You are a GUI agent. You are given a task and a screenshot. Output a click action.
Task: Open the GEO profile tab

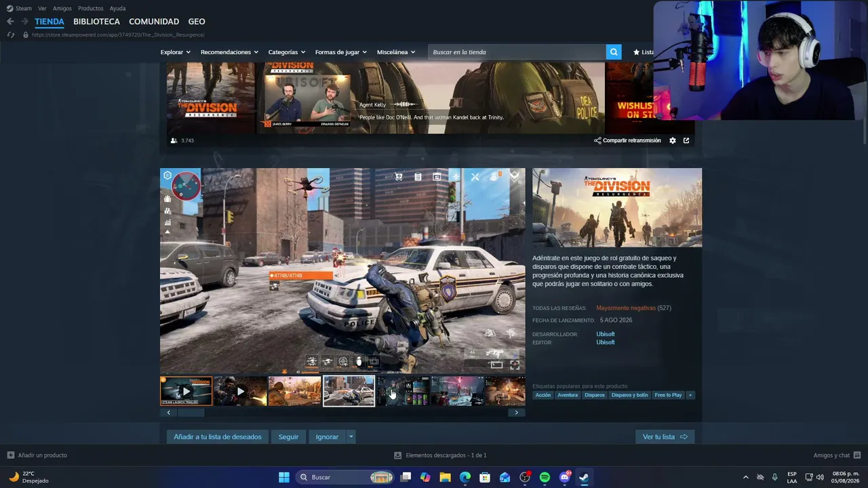pos(197,22)
